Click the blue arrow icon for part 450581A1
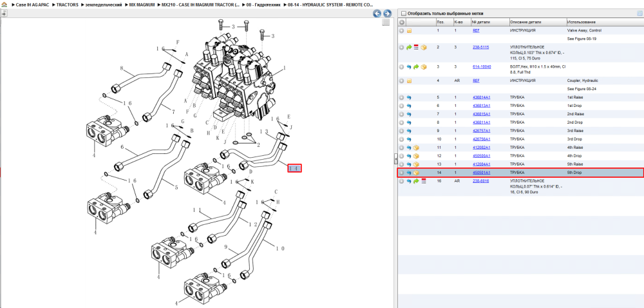This screenshot has height=308, width=644. [409, 173]
